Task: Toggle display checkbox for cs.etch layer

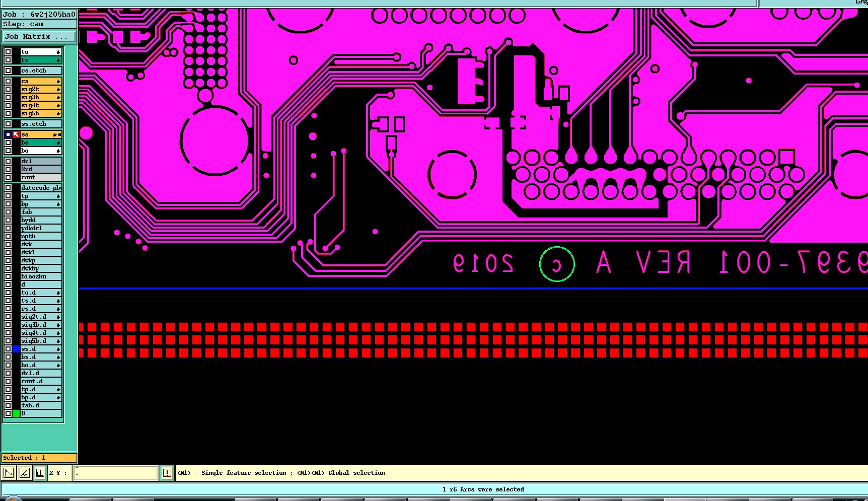Action: point(8,70)
